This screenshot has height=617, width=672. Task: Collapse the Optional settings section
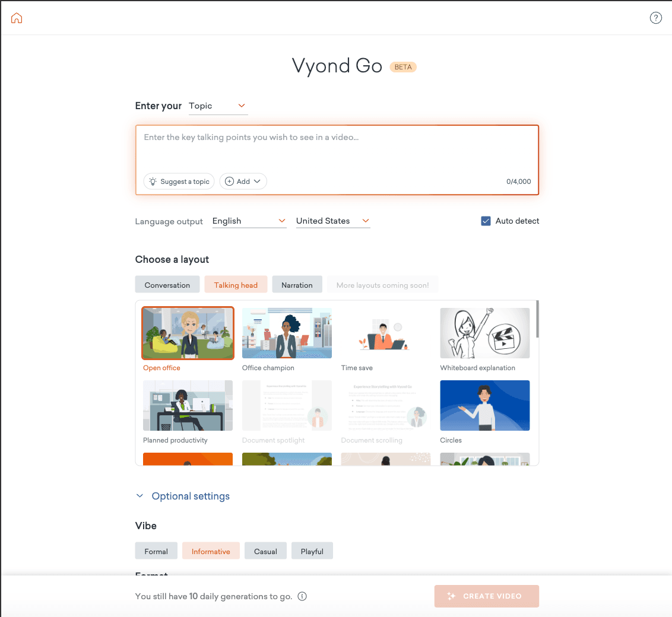(183, 496)
